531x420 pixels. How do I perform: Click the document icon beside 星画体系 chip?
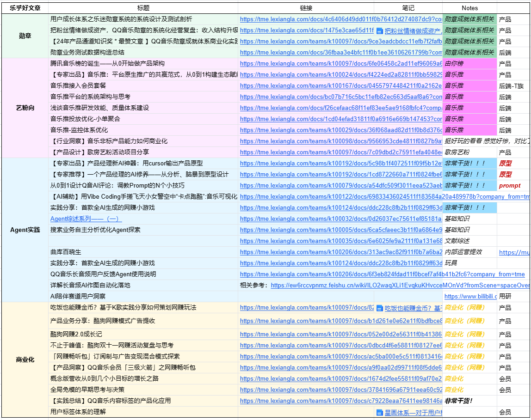point(380,413)
